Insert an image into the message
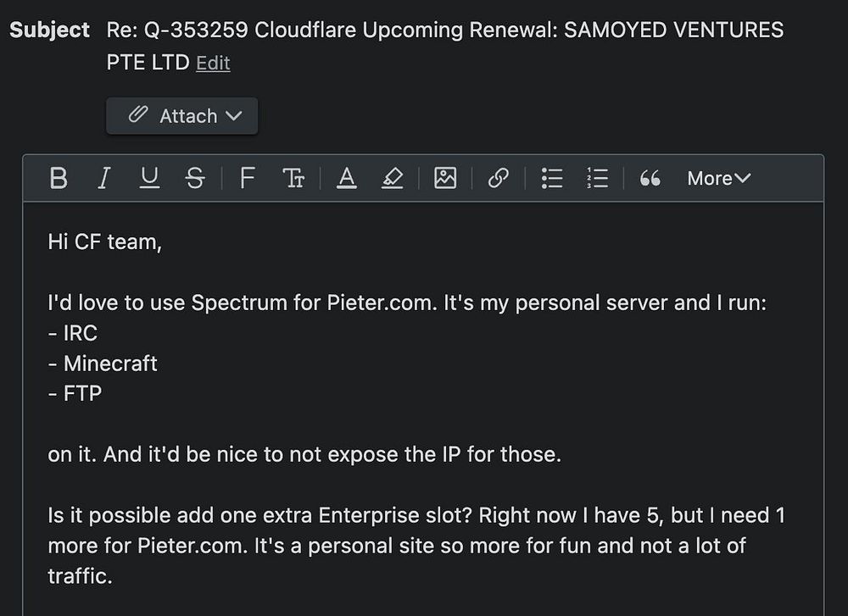Viewport: 848px width, 616px height. (x=445, y=178)
